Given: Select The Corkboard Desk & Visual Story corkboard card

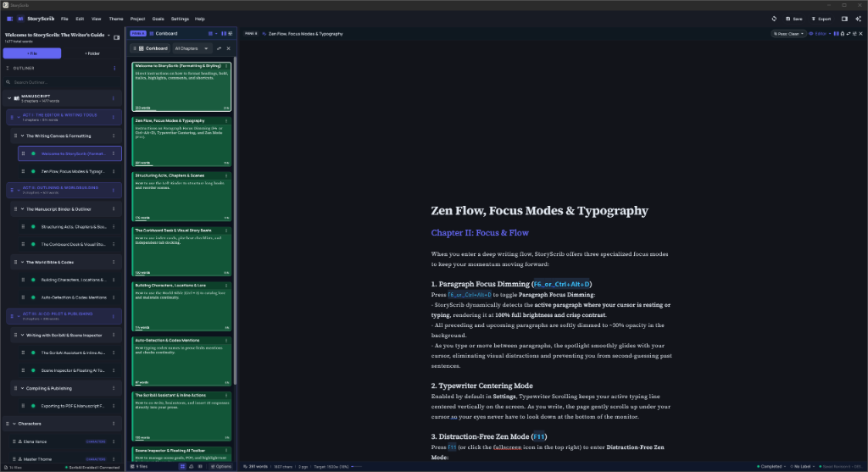Looking at the screenshot, I should (181, 251).
